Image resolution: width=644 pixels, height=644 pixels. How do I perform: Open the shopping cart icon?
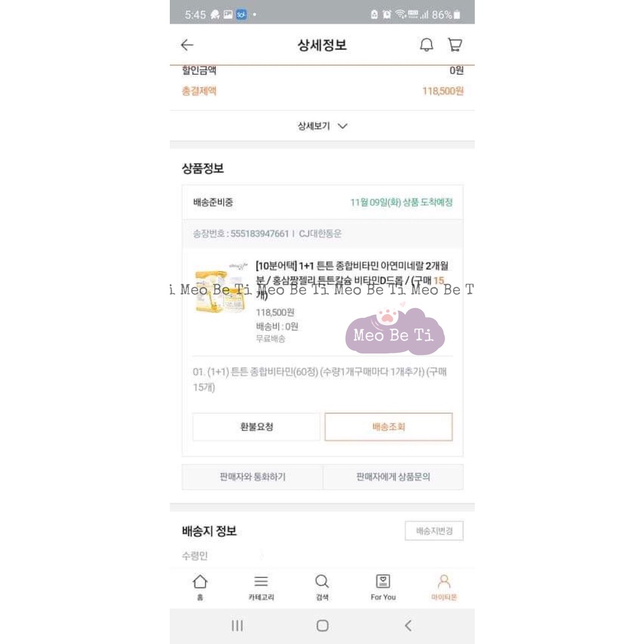[x=455, y=45]
